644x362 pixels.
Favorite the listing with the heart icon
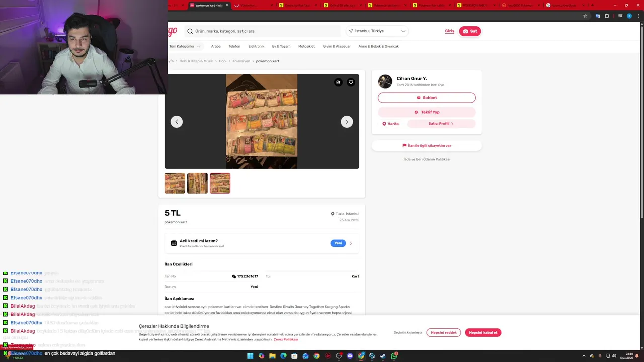click(x=351, y=82)
